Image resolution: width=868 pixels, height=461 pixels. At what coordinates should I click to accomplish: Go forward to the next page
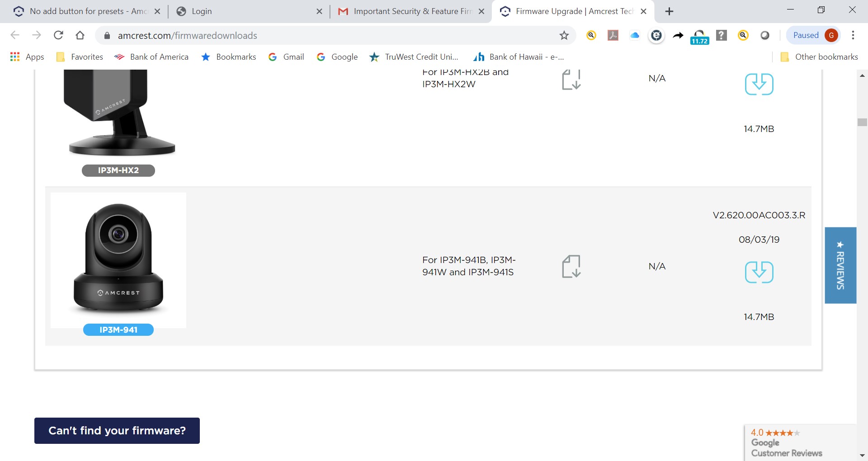pos(37,35)
